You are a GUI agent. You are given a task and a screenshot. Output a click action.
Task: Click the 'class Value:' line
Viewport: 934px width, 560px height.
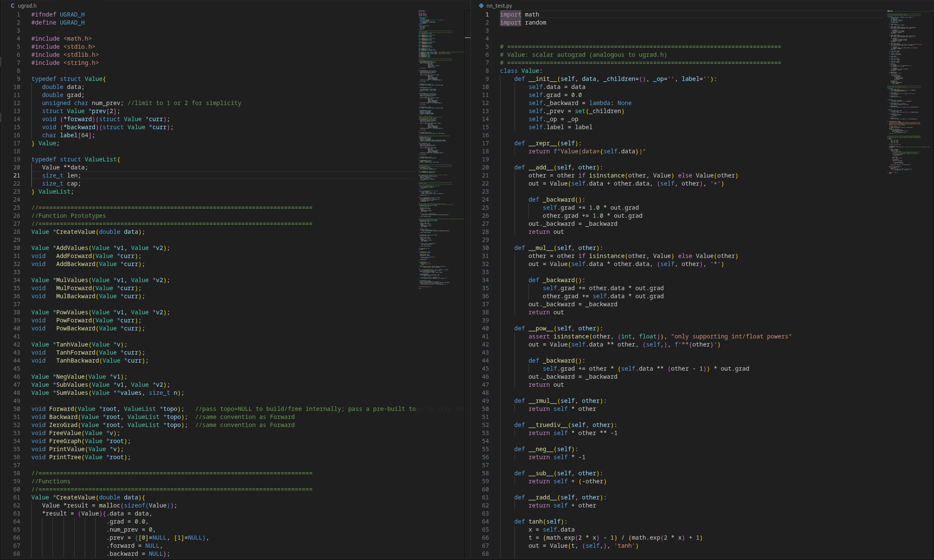click(x=521, y=71)
